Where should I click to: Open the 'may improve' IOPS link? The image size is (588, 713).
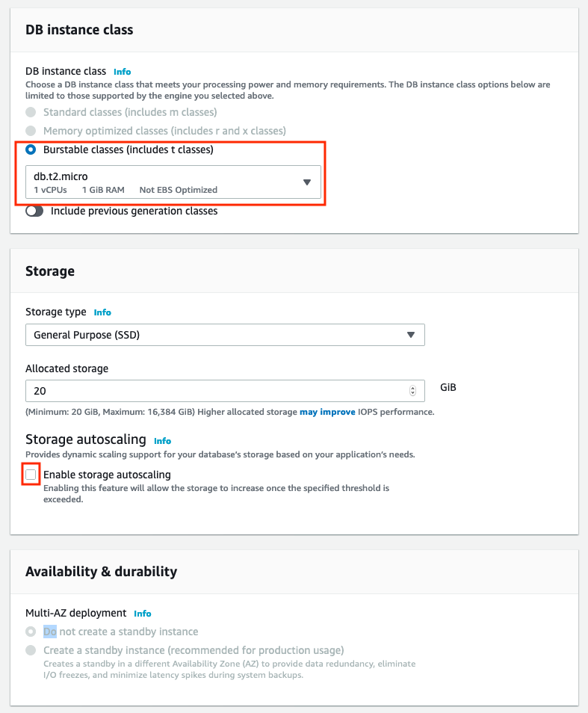pos(327,412)
